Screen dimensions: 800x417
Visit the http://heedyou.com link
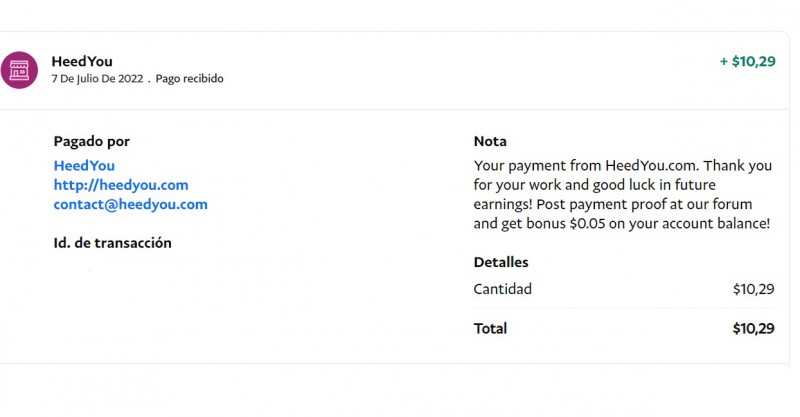click(121, 185)
